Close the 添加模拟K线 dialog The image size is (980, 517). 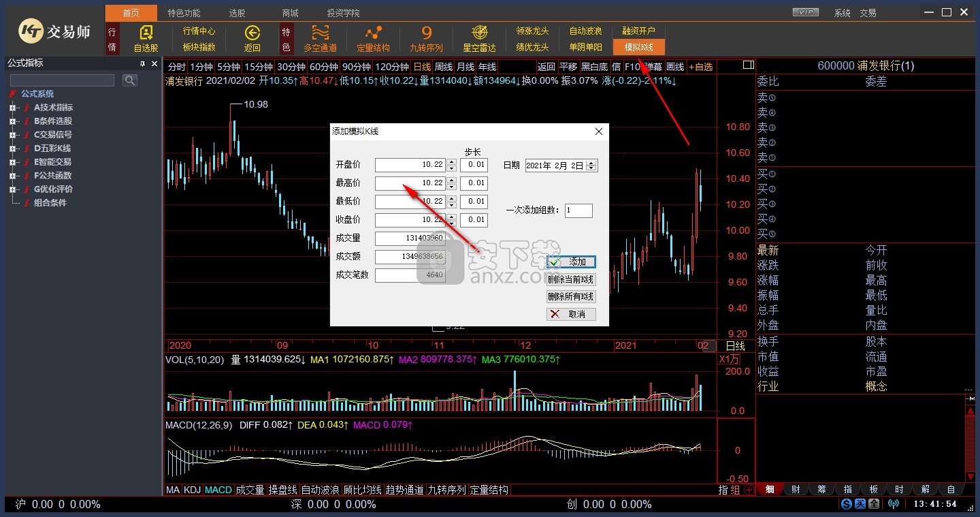click(x=599, y=131)
